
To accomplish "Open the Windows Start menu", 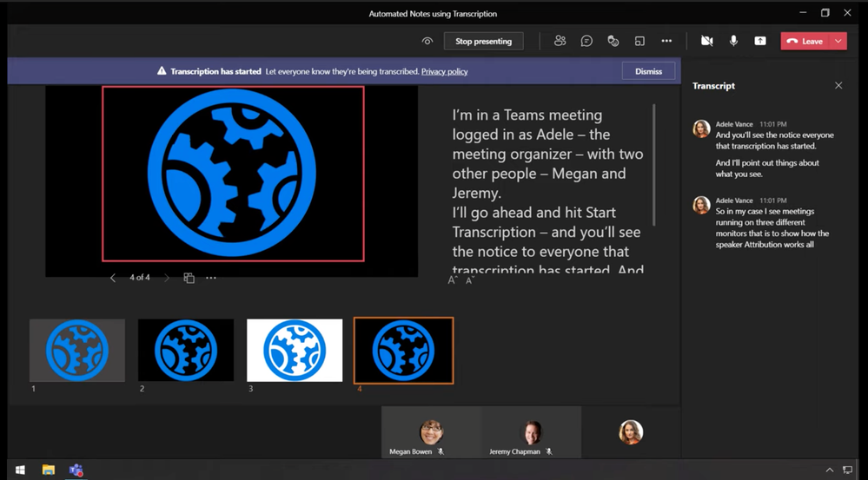I will click(20, 470).
